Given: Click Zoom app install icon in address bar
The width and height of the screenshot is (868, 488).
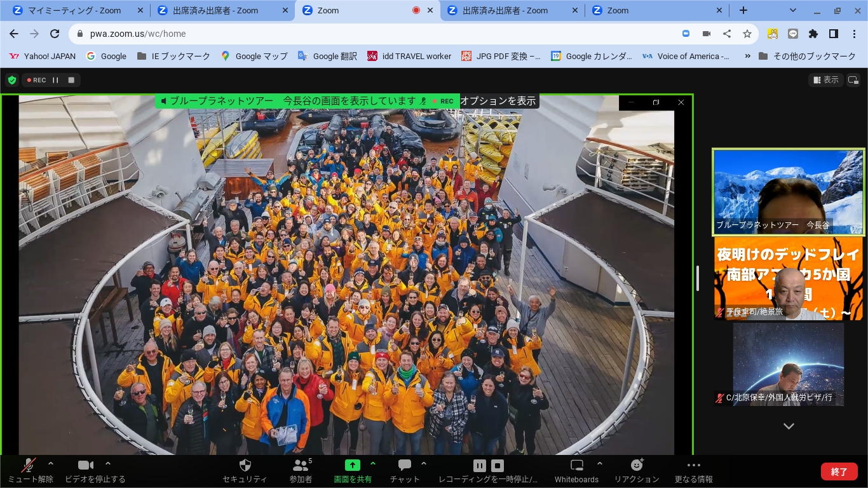Looking at the screenshot, I should pyautogui.click(x=686, y=34).
